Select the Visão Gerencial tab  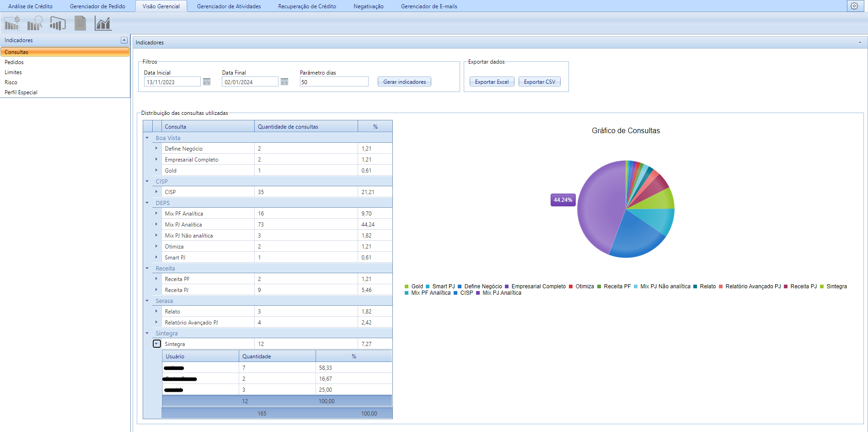click(x=161, y=6)
